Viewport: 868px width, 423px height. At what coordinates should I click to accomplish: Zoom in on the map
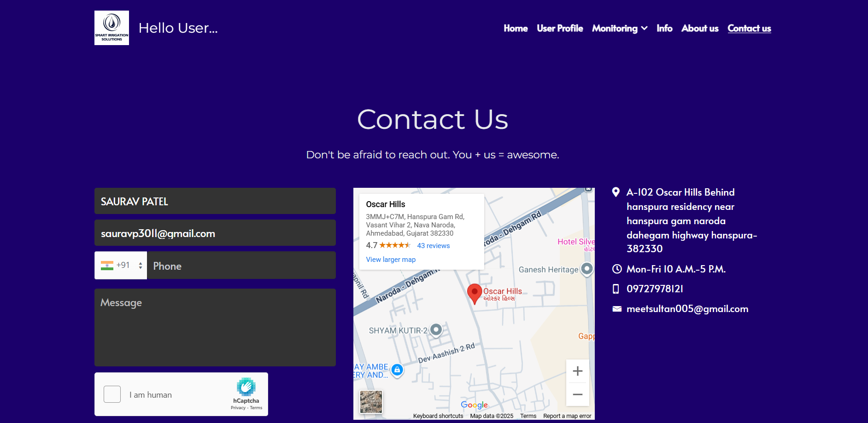coord(577,371)
